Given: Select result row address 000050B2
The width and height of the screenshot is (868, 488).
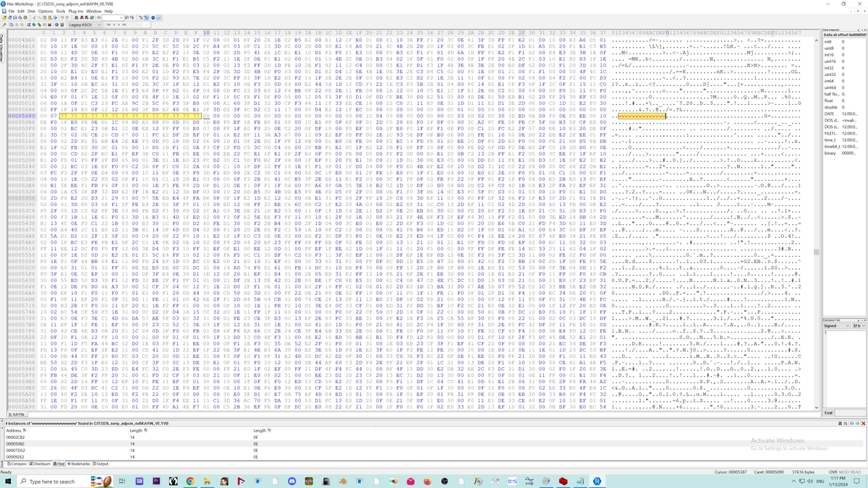Looking at the screenshot, I should coord(16,444).
